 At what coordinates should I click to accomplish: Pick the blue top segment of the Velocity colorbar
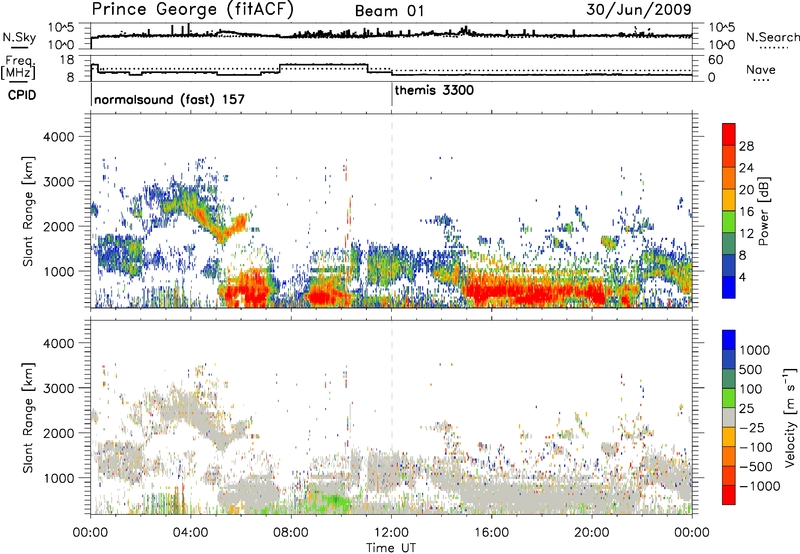[729, 340]
